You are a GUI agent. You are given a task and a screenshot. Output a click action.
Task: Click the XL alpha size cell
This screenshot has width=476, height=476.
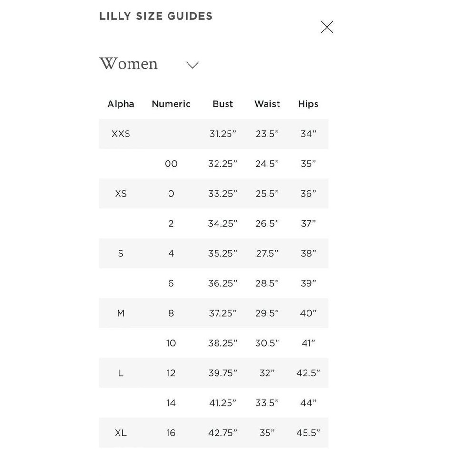(120, 433)
